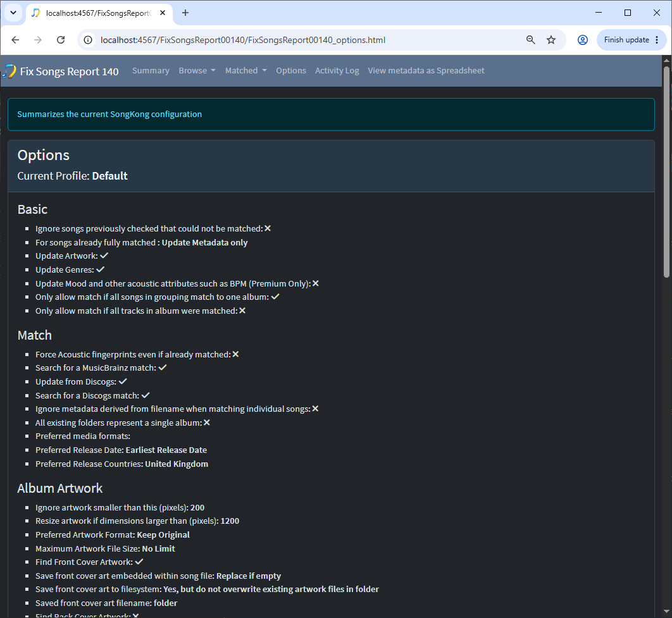672x618 pixels.
Task: Click checkmark for songs in grouping match
Action: 275,297
